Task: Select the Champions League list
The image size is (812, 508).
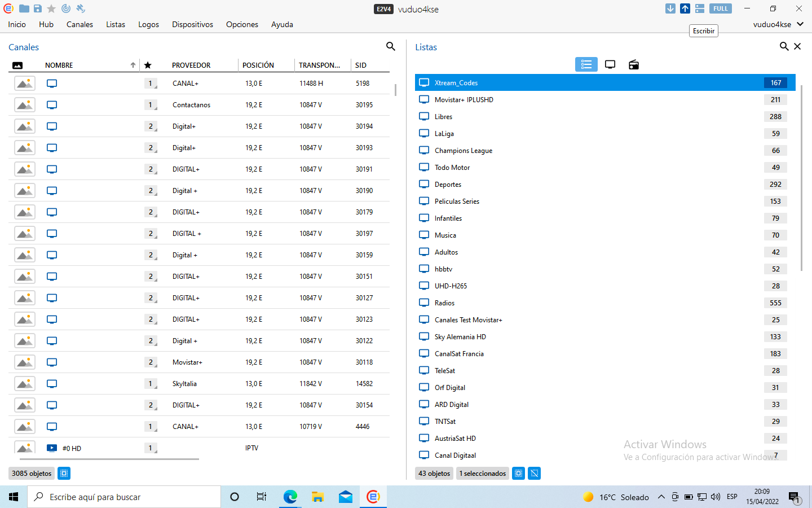Action: [463, 151]
